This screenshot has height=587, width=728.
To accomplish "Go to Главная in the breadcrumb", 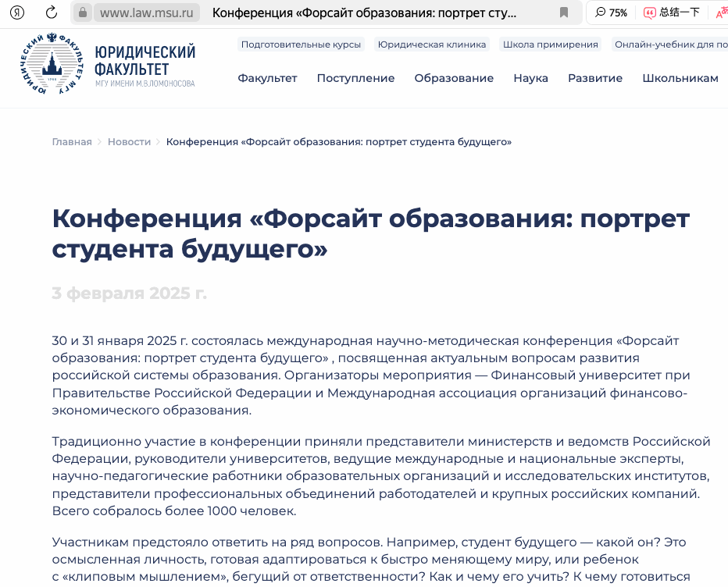I will click(72, 142).
